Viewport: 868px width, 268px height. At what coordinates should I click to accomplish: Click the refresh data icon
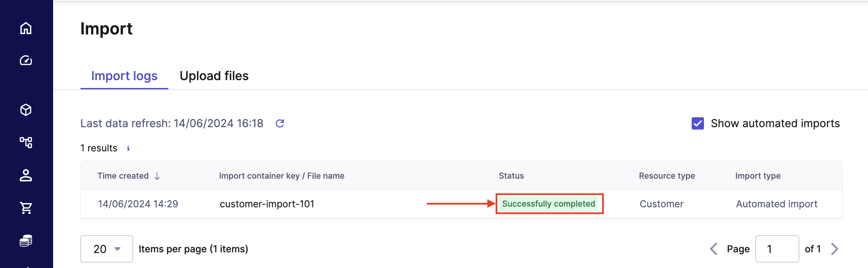[280, 123]
